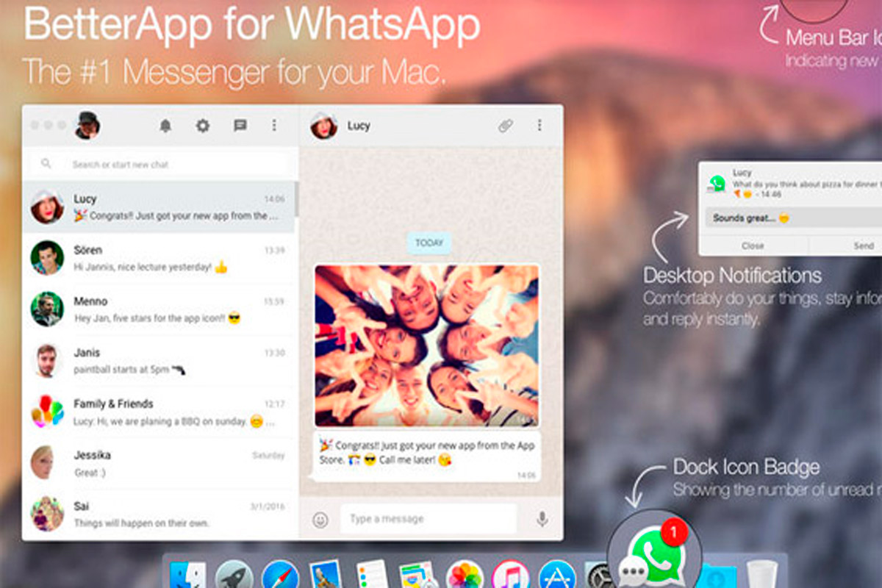882x588 pixels.
Task: Open the Trash in the dock
Action: tap(762, 575)
